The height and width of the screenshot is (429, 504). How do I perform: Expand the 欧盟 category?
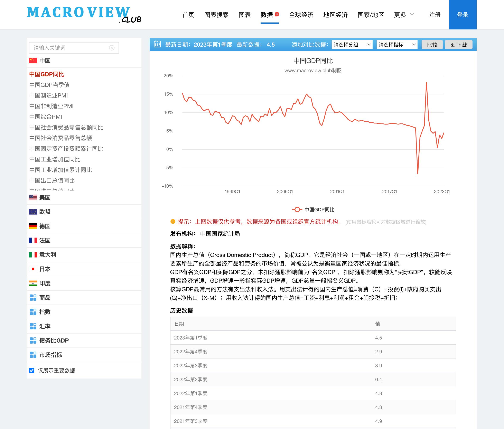point(45,212)
